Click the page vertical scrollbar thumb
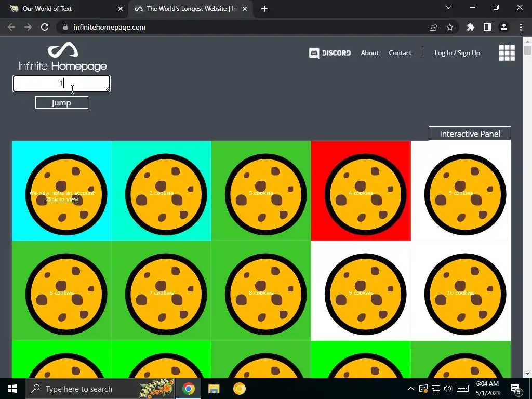The image size is (532, 399). coord(527,50)
